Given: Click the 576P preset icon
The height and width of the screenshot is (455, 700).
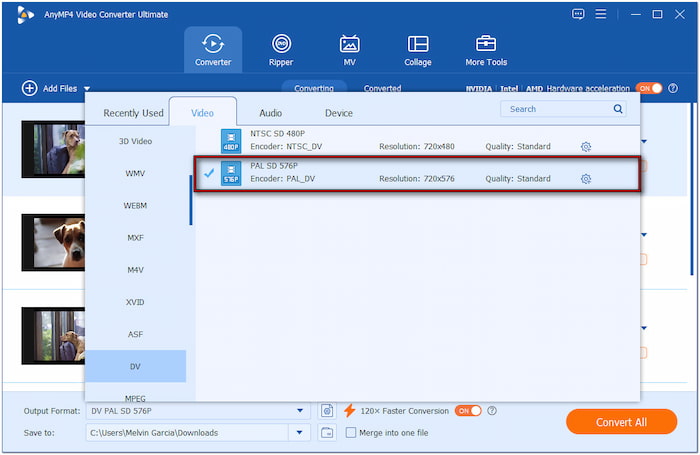Looking at the screenshot, I should pos(231,173).
